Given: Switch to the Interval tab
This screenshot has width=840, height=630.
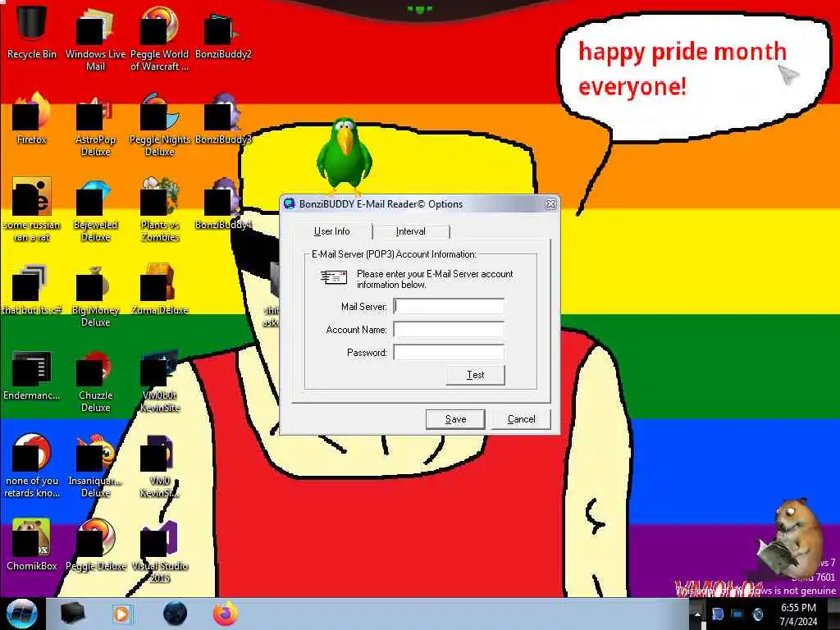Looking at the screenshot, I should point(411,231).
